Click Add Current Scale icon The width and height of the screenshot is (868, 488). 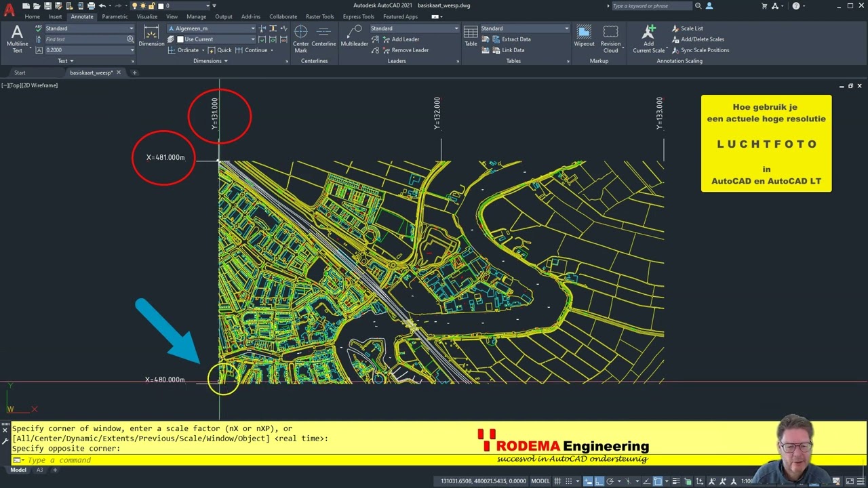(649, 39)
